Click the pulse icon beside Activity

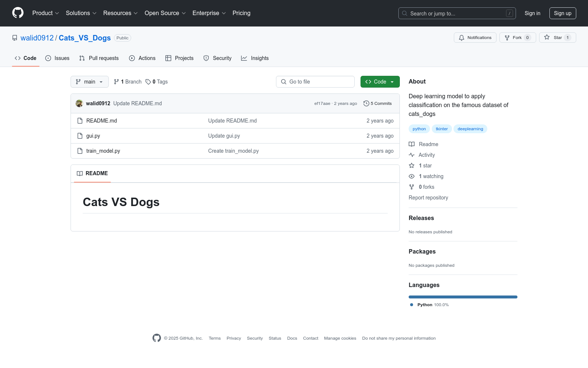click(x=412, y=155)
